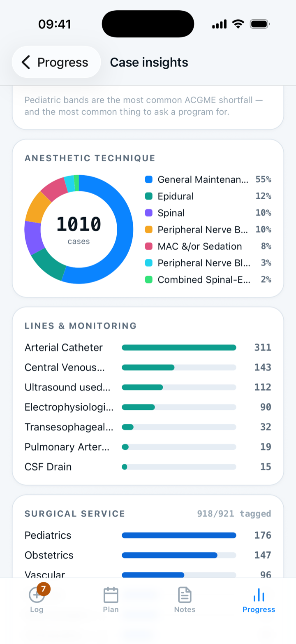Open the Pediatrics surgical service row

148,535
